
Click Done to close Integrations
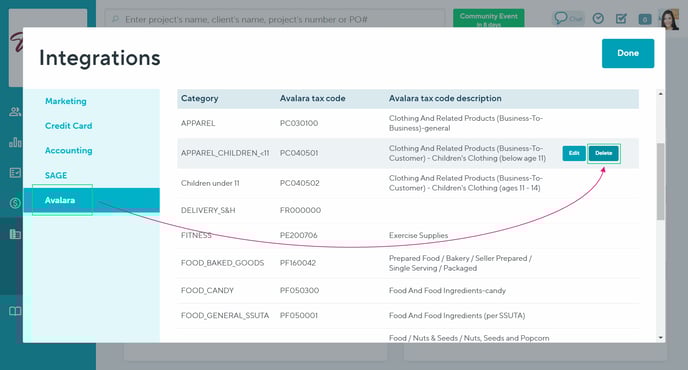point(628,53)
